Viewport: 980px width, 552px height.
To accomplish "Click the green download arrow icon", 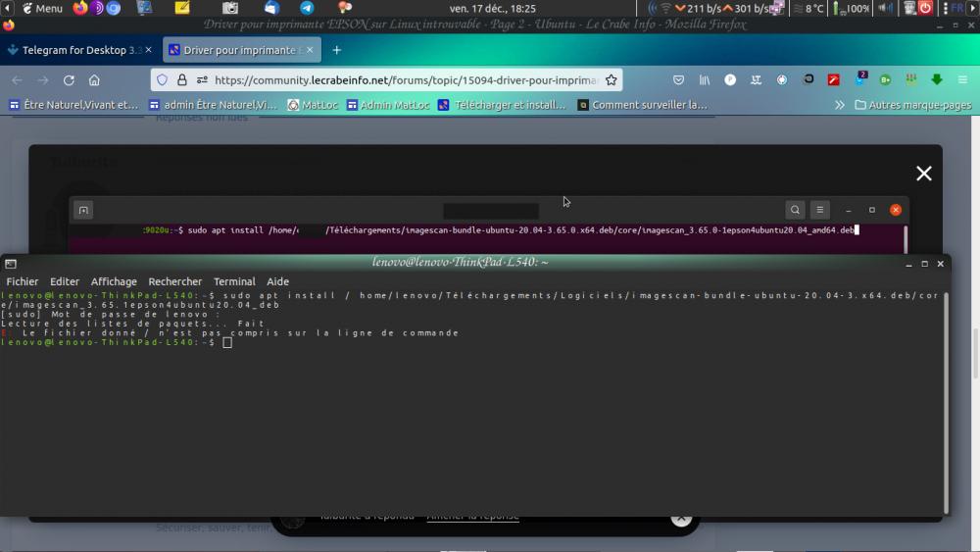I will (x=936, y=80).
